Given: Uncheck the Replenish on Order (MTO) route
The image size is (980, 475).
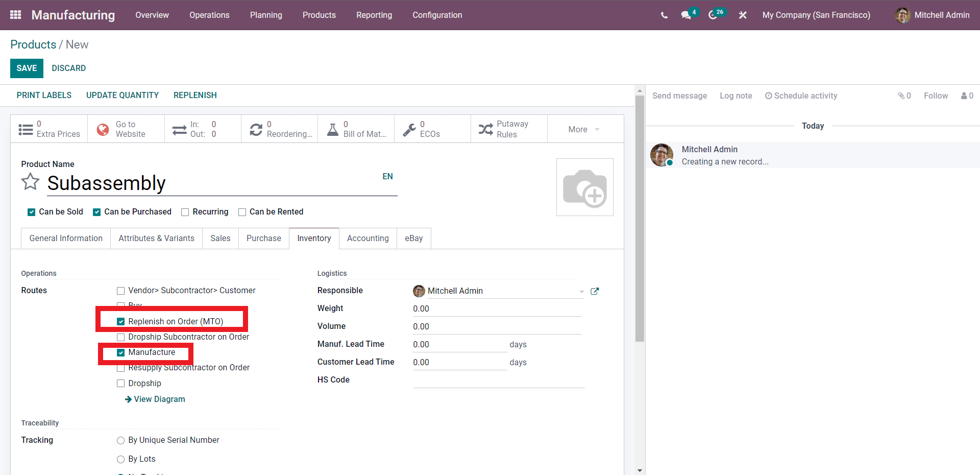Looking at the screenshot, I should click(x=121, y=322).
